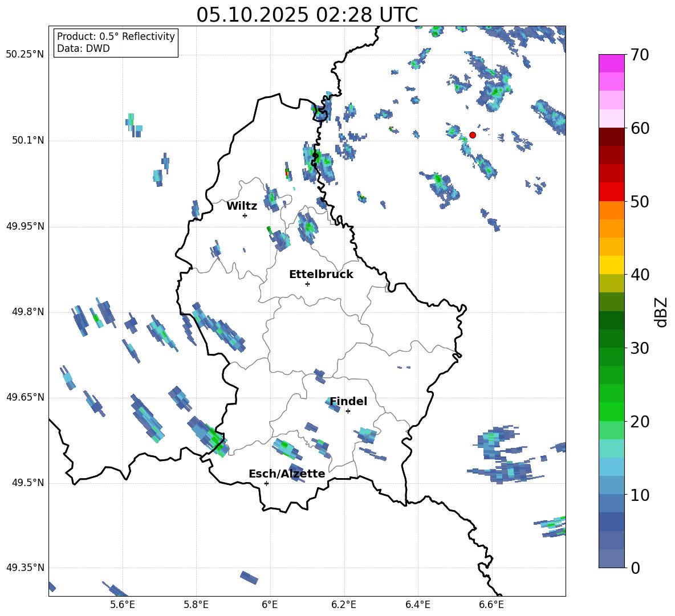
Task: Click the 30 dBZ colorbar tick label
Action: 640,348
